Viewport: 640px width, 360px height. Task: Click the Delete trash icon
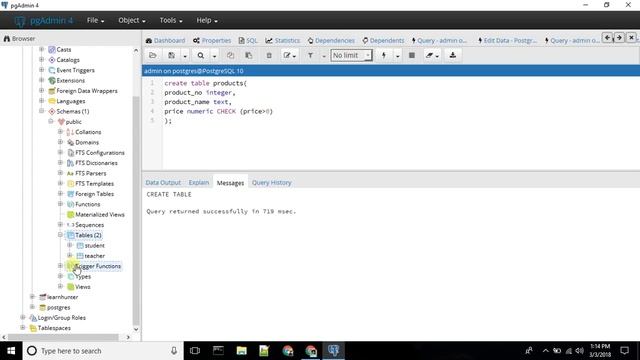point(269,56)
